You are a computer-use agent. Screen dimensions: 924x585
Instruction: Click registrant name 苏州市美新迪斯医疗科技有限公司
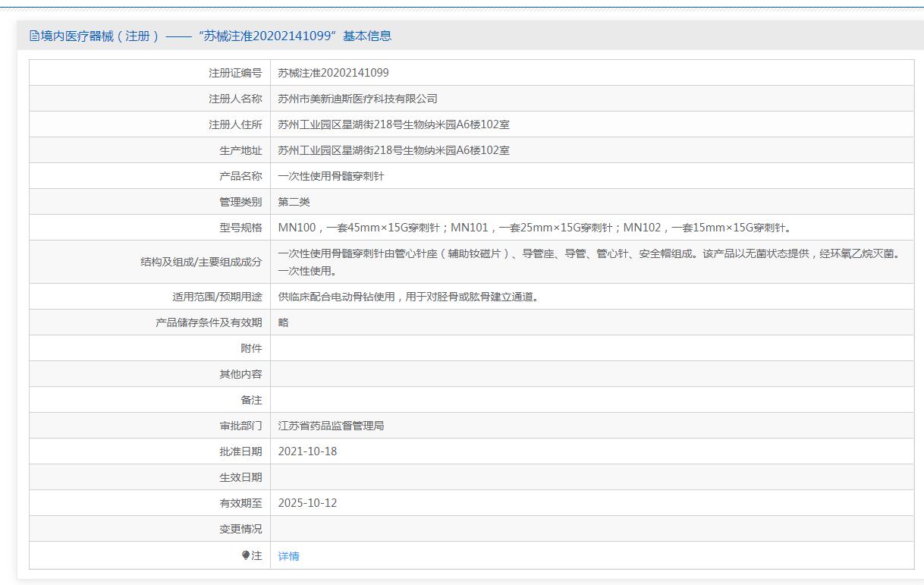[x=357, y=99]
